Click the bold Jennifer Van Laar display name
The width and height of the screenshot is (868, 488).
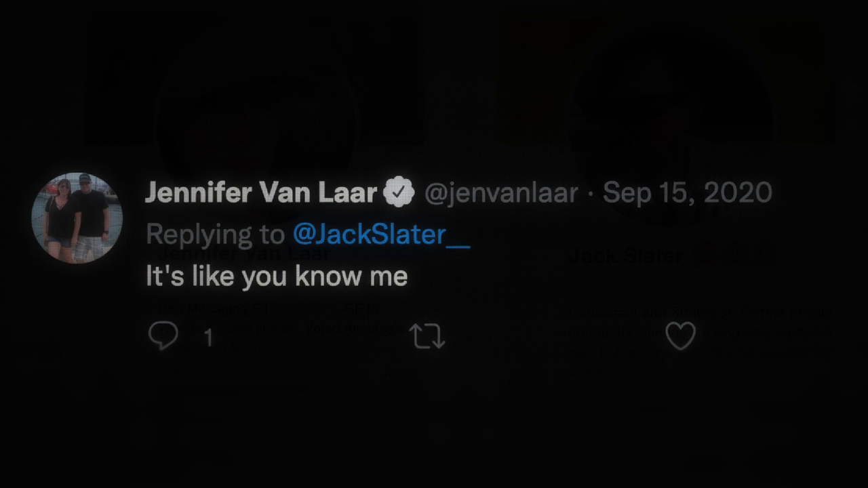pos(261,193)
